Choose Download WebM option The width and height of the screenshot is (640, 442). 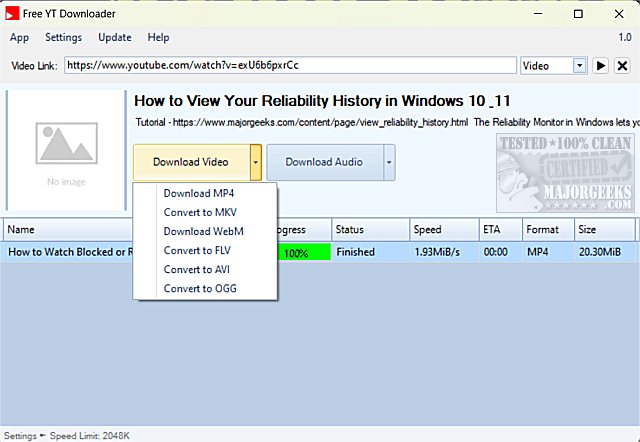(x=204, y=231)
